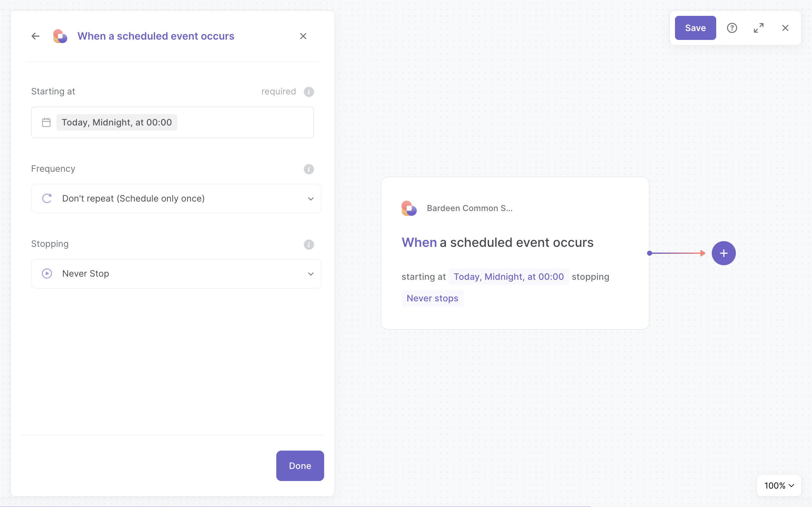Viewport: 812px width, 507px height.
Task: Open the help question mark icon
Action: 732,28
